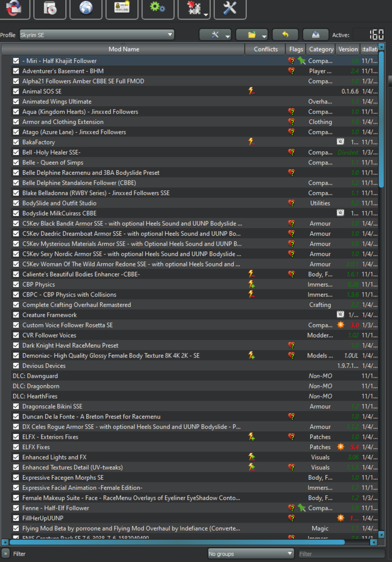Toggle Creature Framework checkbox

tap(16, 315)
